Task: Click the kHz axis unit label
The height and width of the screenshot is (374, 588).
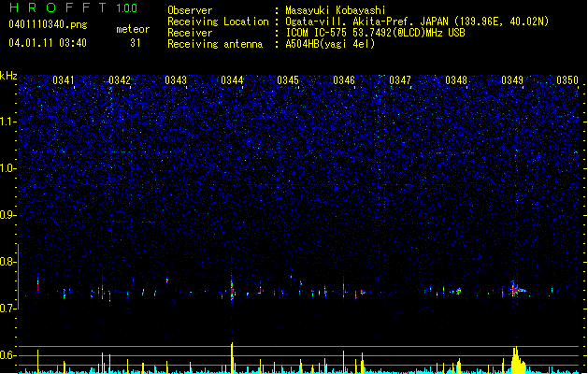Action: [x=8, y=76]
